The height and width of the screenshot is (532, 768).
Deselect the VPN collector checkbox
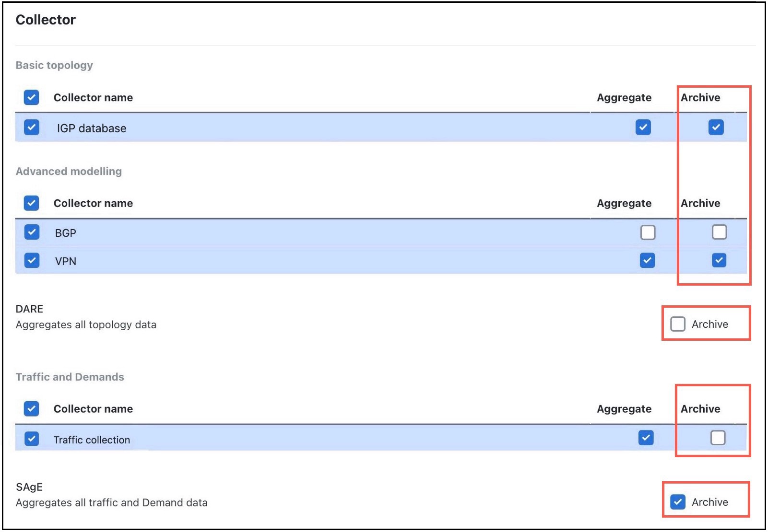[x=31, y=261]
